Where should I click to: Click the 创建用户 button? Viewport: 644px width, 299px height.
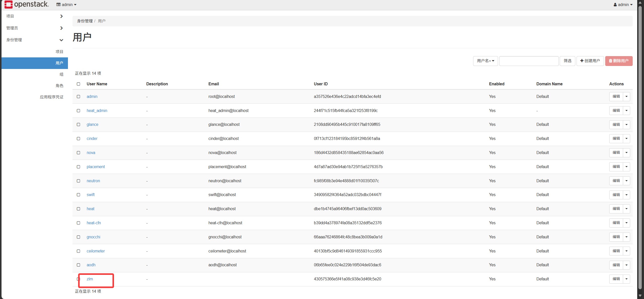tap(590, 61)
